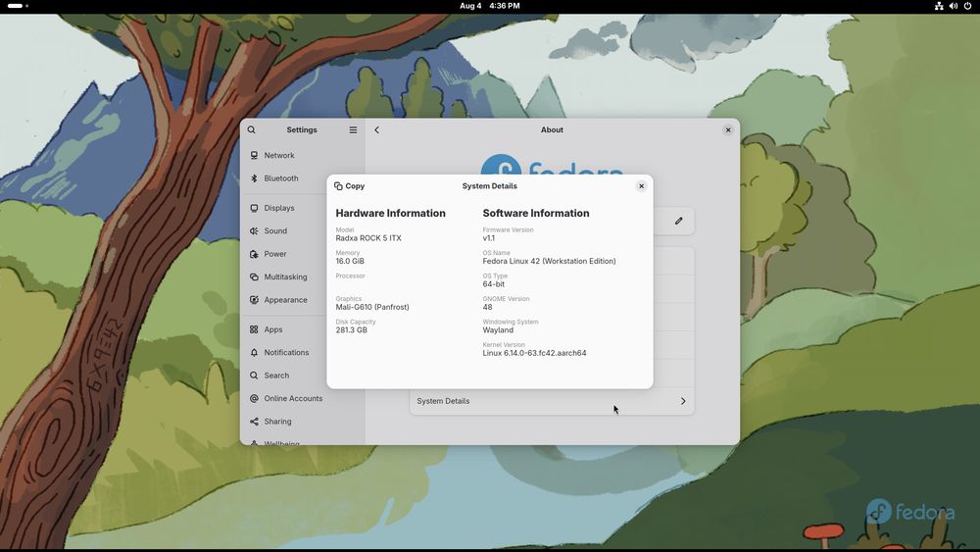Open Online Accounts settings

pos(303,399)
